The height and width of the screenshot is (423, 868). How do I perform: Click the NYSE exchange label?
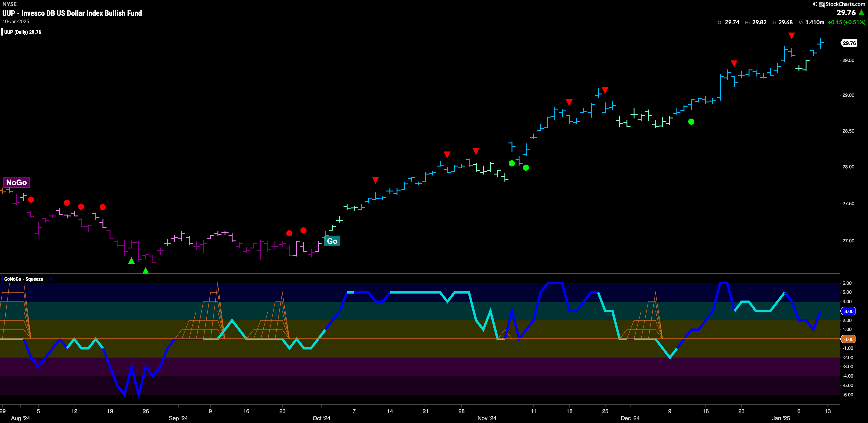point(9,4)
